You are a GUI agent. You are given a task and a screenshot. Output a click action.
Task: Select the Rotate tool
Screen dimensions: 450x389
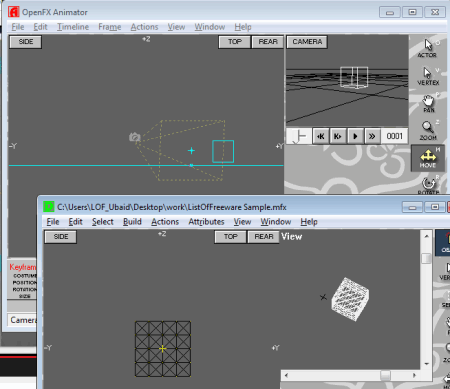pos(429,185)
